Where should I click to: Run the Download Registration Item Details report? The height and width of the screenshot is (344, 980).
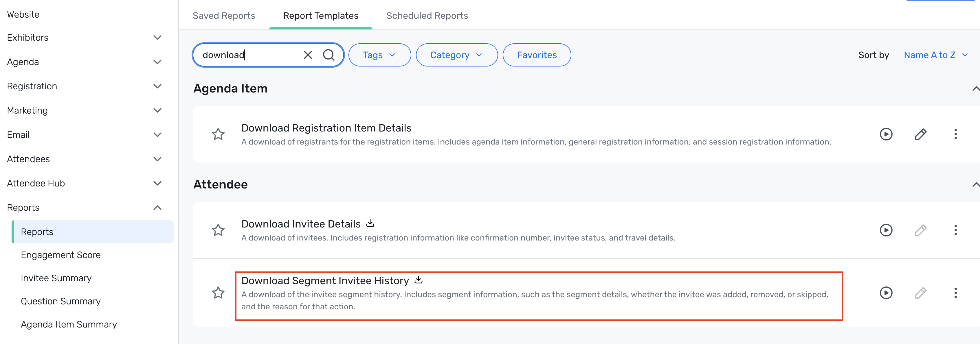886,134
